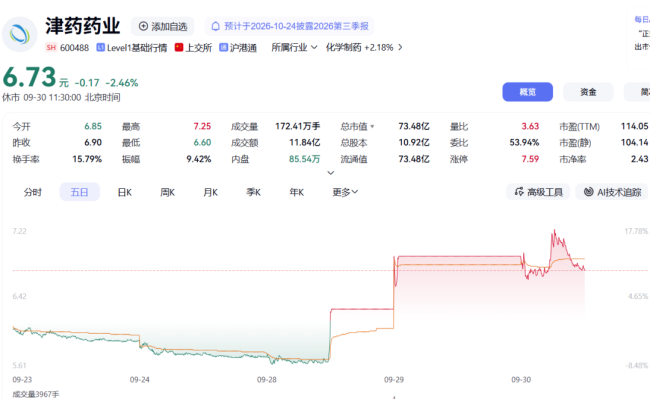Click the 添加自选 button

tap(163, 27)
